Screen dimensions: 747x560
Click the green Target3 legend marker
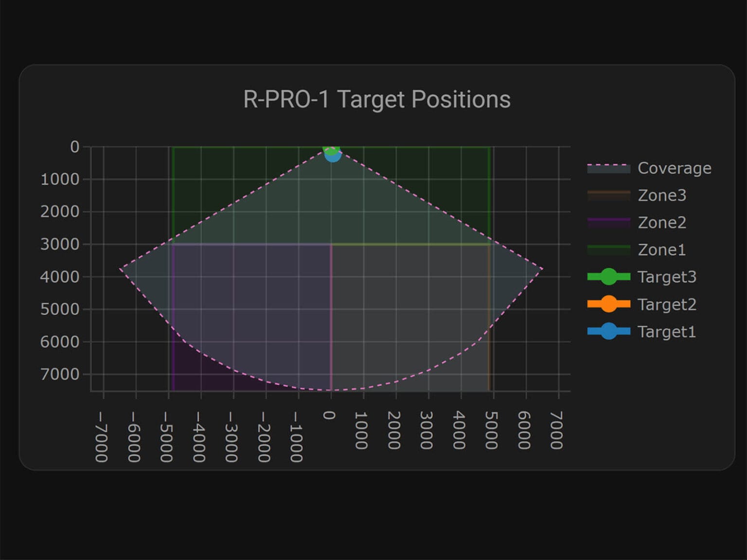(x=609, y=277)
